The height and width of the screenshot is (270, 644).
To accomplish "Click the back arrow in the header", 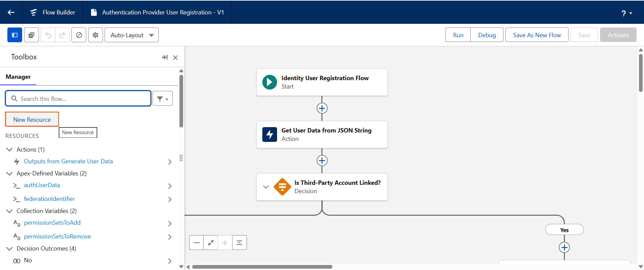I will (x=11, y=12).
